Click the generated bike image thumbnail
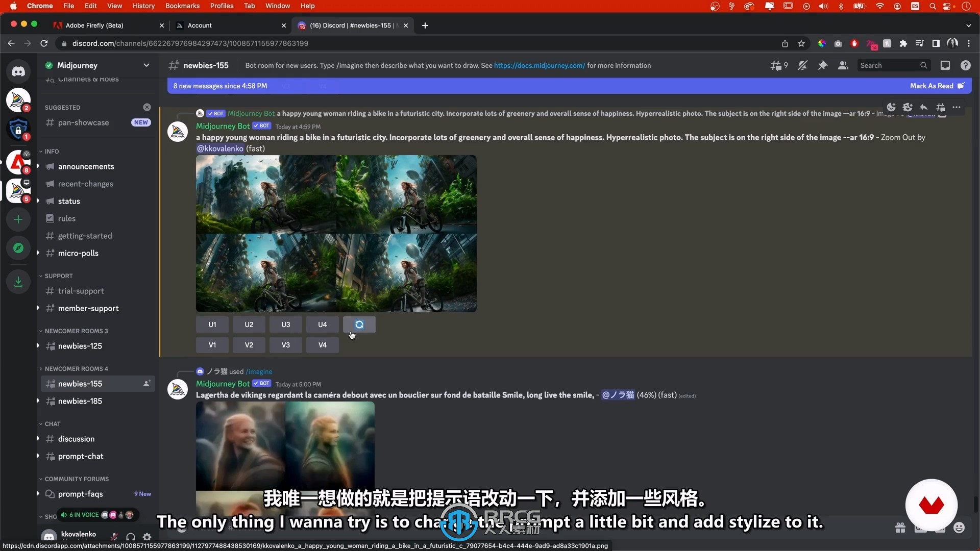The height and width of the screenshot is (551, 980). click(335, 234)
